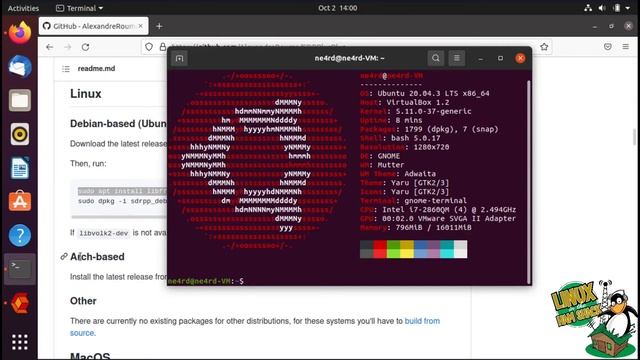
Task: Click Memory 796MiB / 16011MiB line
Action: click(x=416, y=227)
